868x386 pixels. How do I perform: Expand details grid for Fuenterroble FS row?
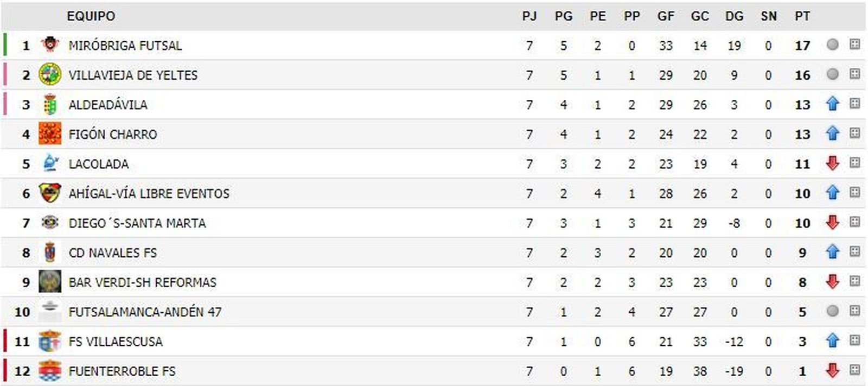tap(854, 370)
